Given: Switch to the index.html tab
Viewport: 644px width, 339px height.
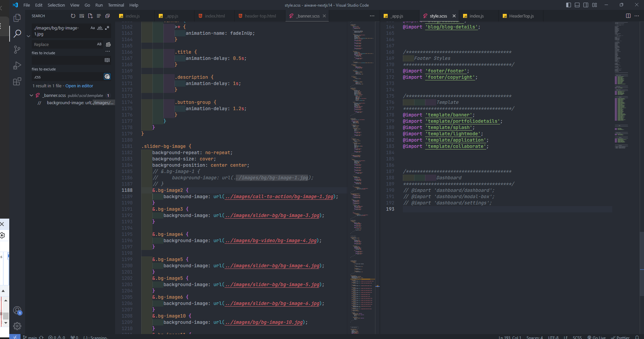Looking at the screenshot, I should pyautogui.click(x=214, y=16).
